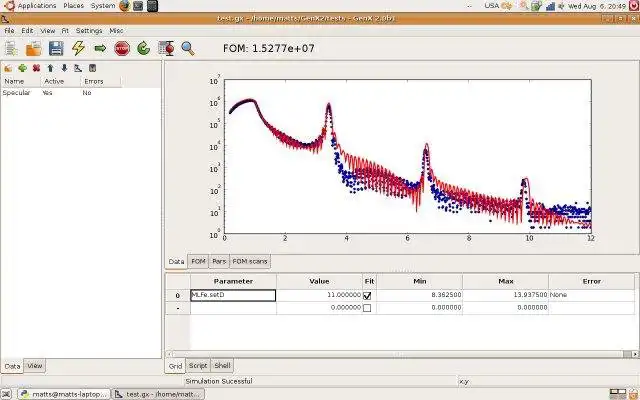Click the date and time clock
This screenshot has height=400, width=640.
tap(597, 6)
